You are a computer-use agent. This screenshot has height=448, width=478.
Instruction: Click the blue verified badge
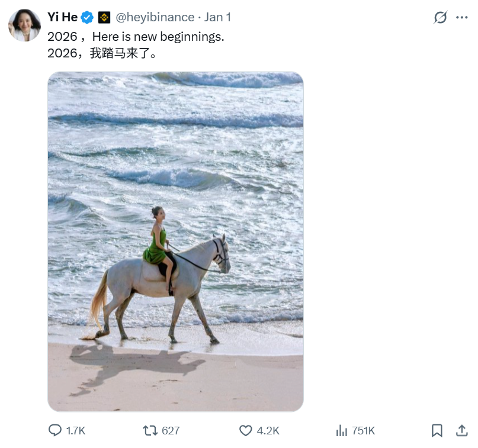coord(87,17)
